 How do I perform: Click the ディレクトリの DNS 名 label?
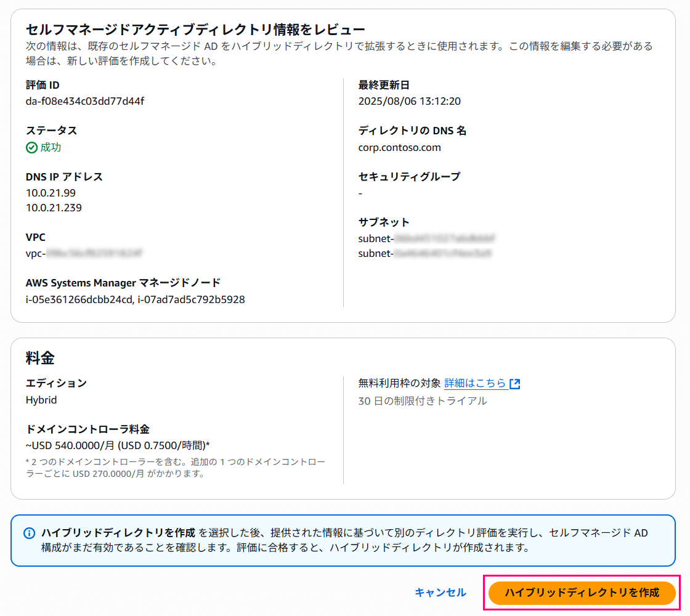412,131
